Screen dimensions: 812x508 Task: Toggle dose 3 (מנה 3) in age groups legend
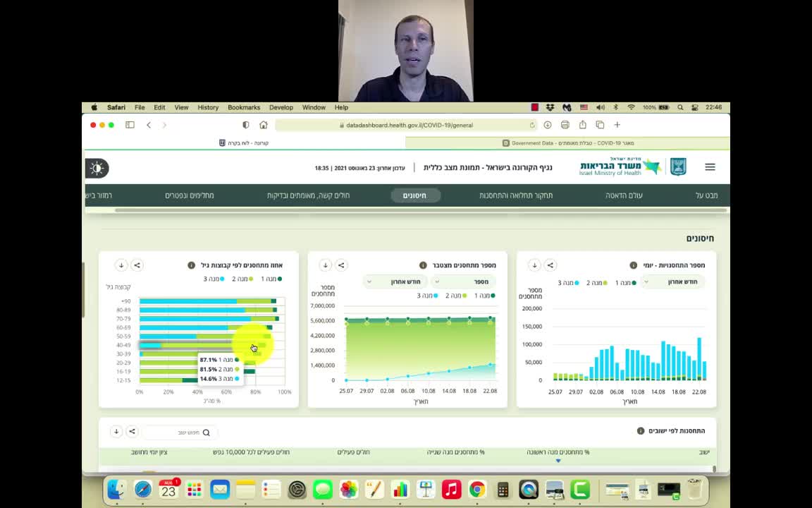(x=214, y=279)
